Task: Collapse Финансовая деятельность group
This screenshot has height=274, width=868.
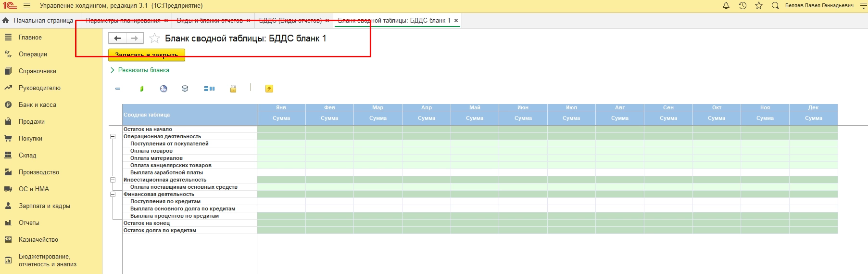Action: click(113, 194)
